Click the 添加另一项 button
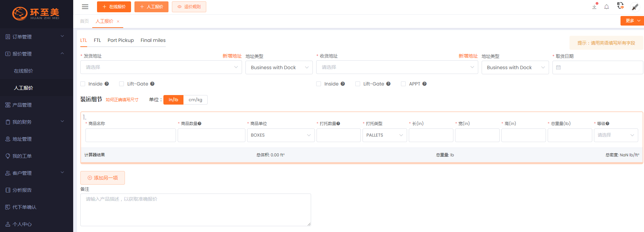Viewport: 644px width, 232px height. pyautogui.click(x=102, y=178)
